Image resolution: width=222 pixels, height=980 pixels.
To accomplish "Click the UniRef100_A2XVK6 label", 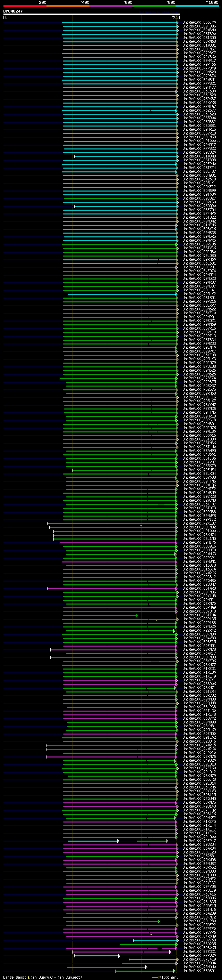I will pos(199,103).
